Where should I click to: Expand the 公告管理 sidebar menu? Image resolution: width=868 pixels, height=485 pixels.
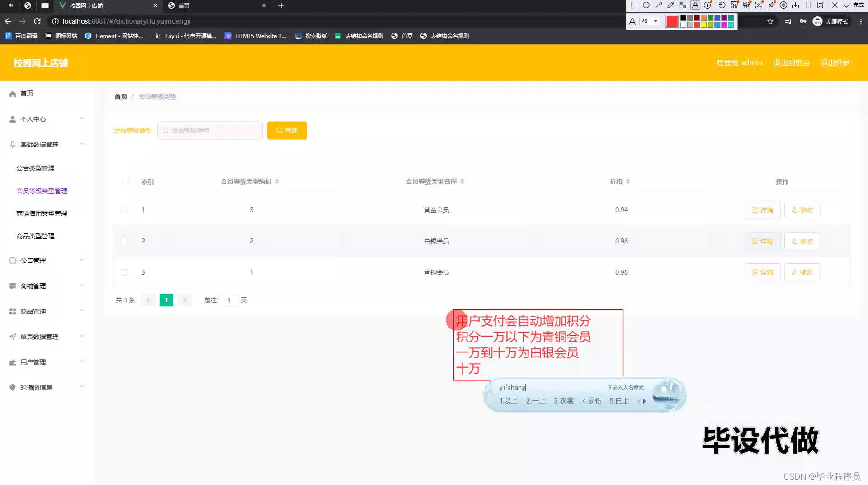pyautogui.click(x=47, y=261)
